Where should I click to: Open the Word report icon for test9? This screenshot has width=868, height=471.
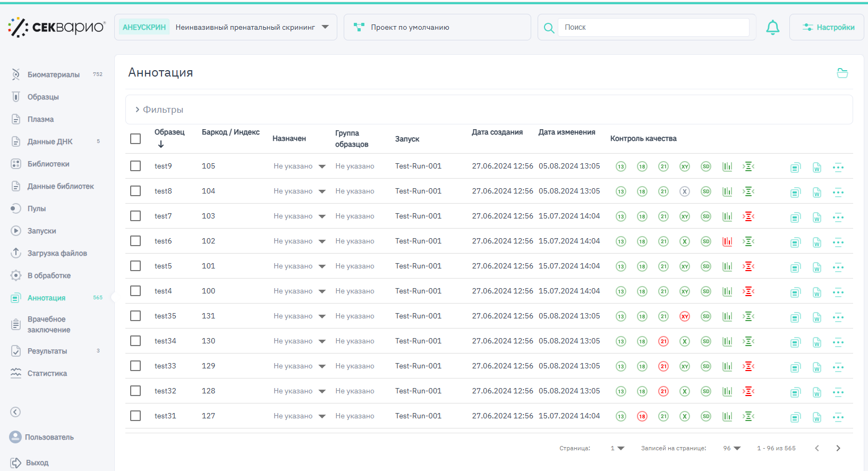(816, 168)
